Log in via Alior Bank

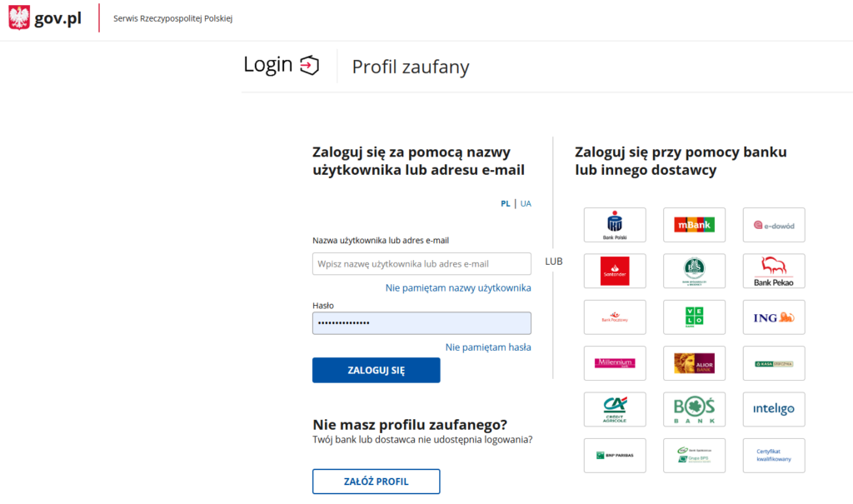point(694,363)
